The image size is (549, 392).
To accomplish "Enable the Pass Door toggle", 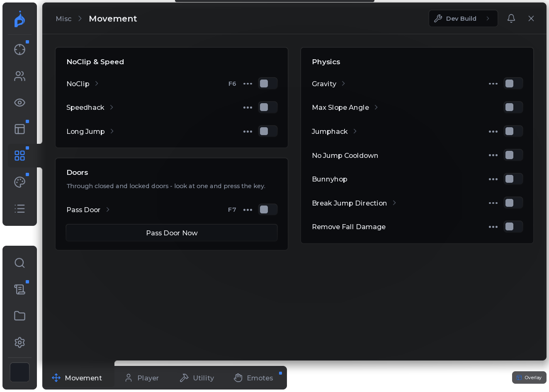I will pyautogui.click(x=268, y=210).
